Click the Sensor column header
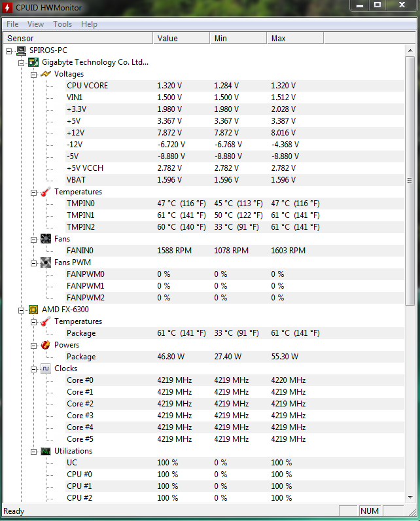Viewport: 420px width, 521px height. coord(78,38)
